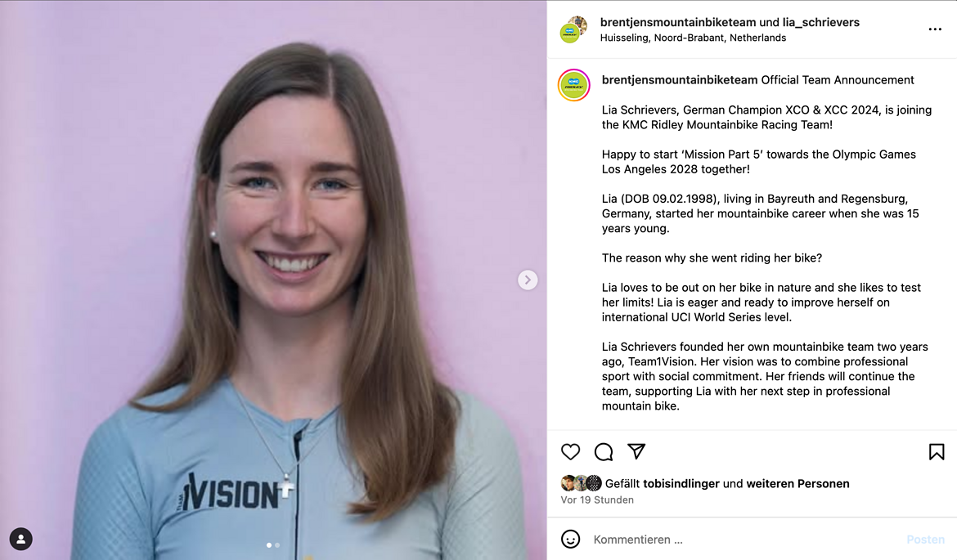Image resolution: width=957 pixels, height=560 pixels.
Task: Open the caption author's story-ring avatar
Action: (x=573, y=85)
